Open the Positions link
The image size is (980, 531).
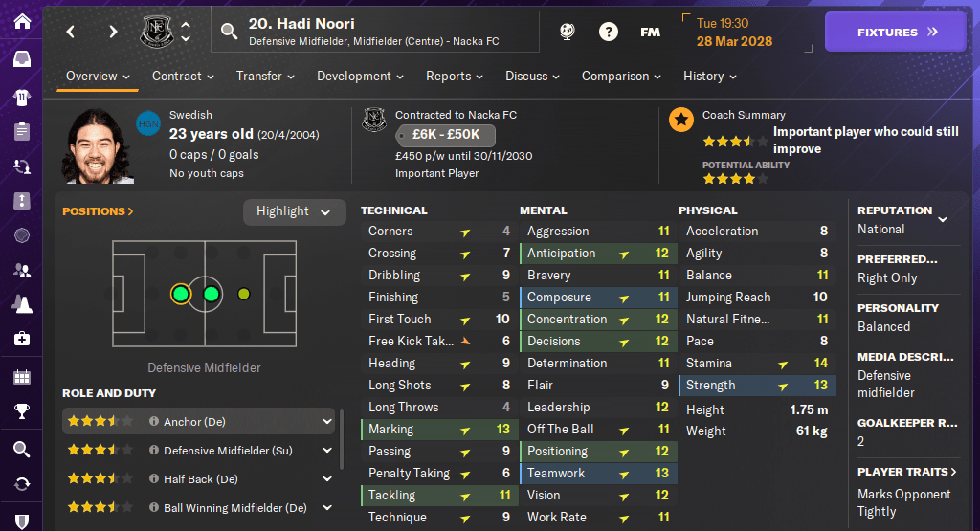tap(98, 211)
